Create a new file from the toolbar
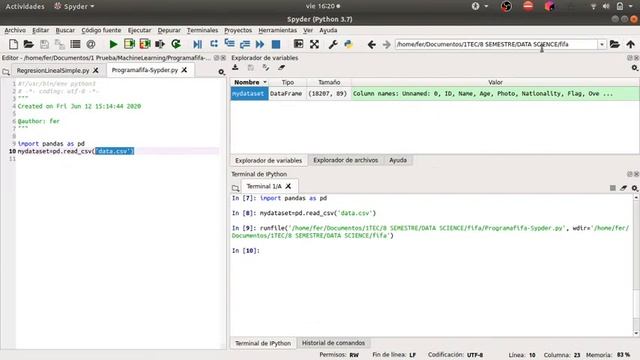640x360 pixels. (x=13, y=44)
